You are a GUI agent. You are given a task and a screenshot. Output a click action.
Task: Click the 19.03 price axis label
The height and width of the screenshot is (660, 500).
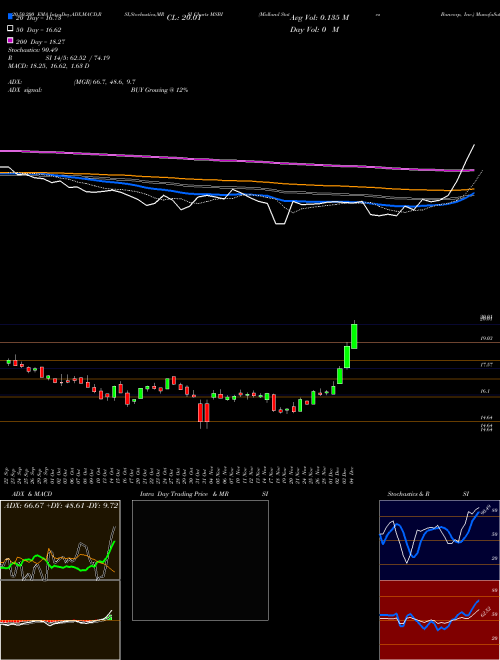tap(487, 338)
